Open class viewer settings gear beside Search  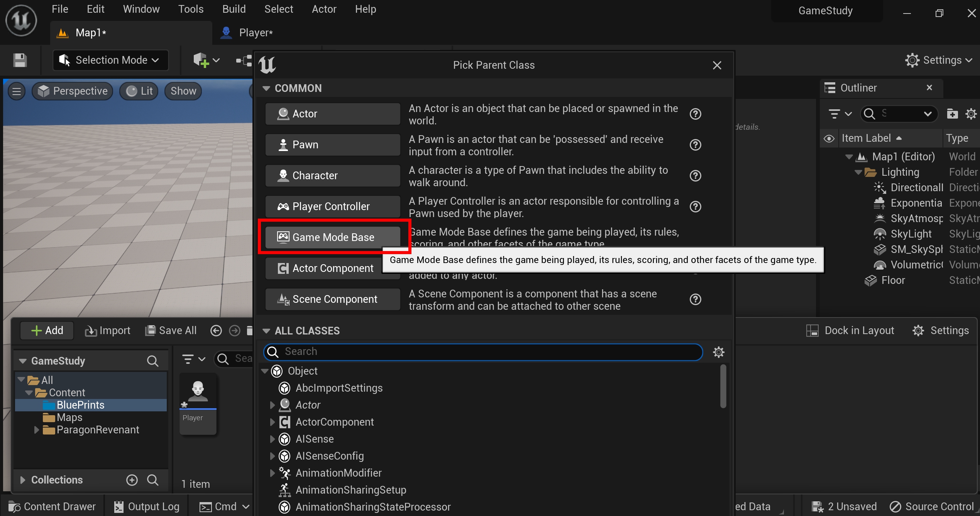(x=718, y=352)
